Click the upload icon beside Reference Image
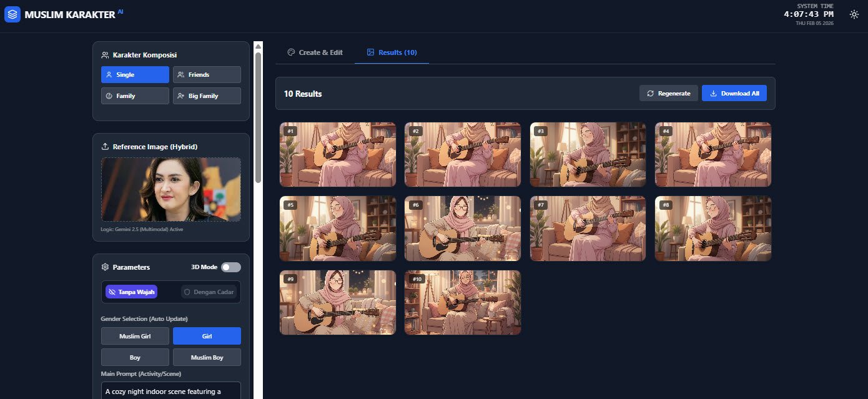 pyautogui.click(x=105, y=147)
